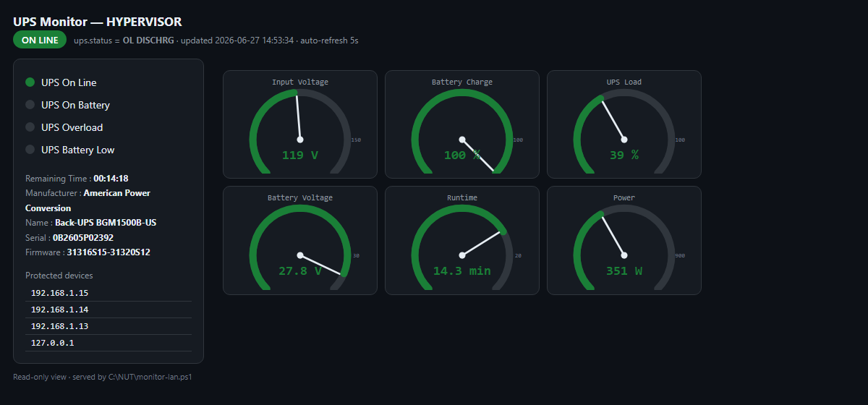The image size is (868, 405).
Task: Click the UPS On Battery label
Action: pos(76,105)
